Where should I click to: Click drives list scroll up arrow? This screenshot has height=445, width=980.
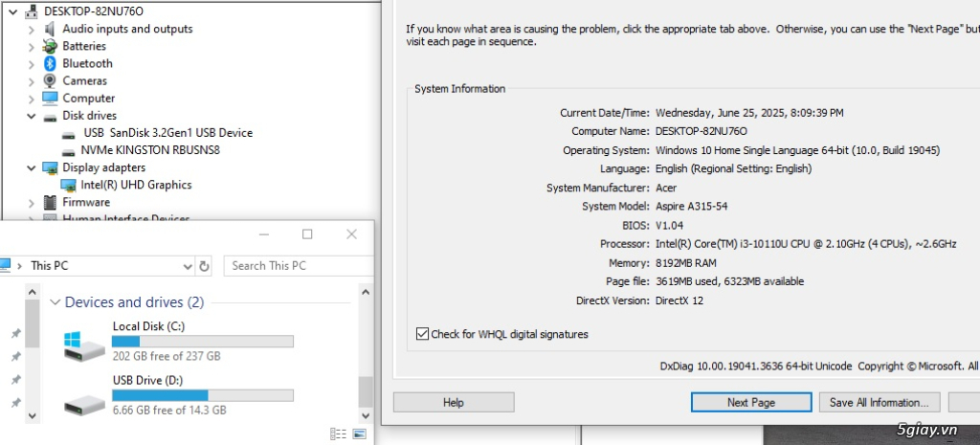[x=366, y=291]
